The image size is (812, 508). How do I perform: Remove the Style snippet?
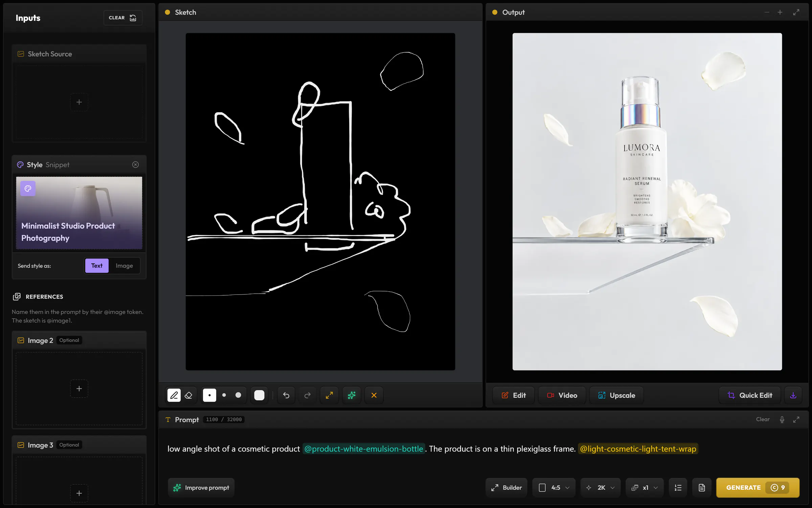tap(135, 165)
